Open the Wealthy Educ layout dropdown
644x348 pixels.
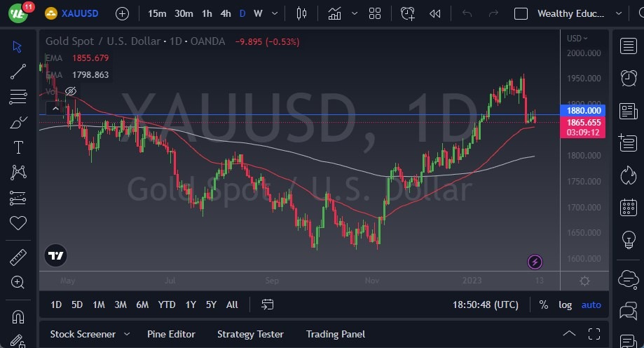click(579, 13)
